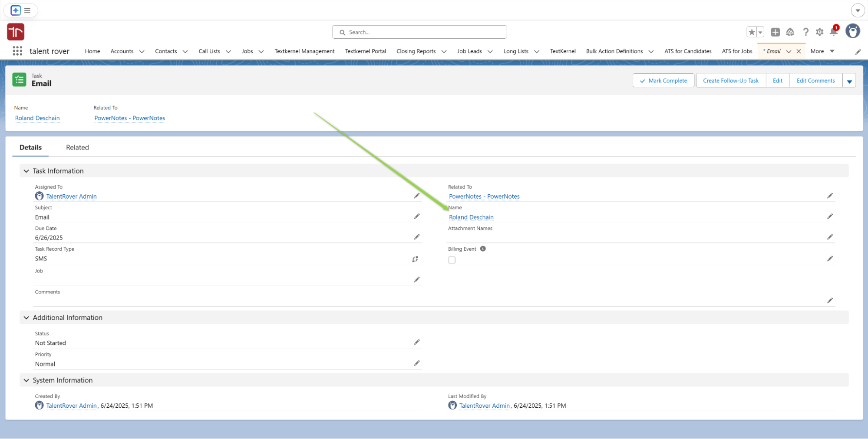Image resolution: width=868 pixels, height=439 pixels.
Task: Edit the Status field pencil
Action: tap(417, 343)
